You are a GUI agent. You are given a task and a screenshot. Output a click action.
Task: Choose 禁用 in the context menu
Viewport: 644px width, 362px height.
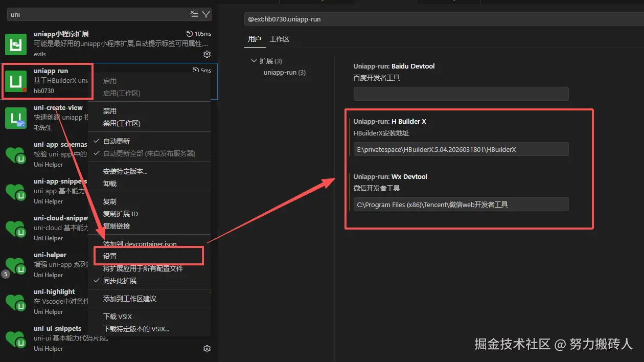pyautogui.click(x=149, y=111)
